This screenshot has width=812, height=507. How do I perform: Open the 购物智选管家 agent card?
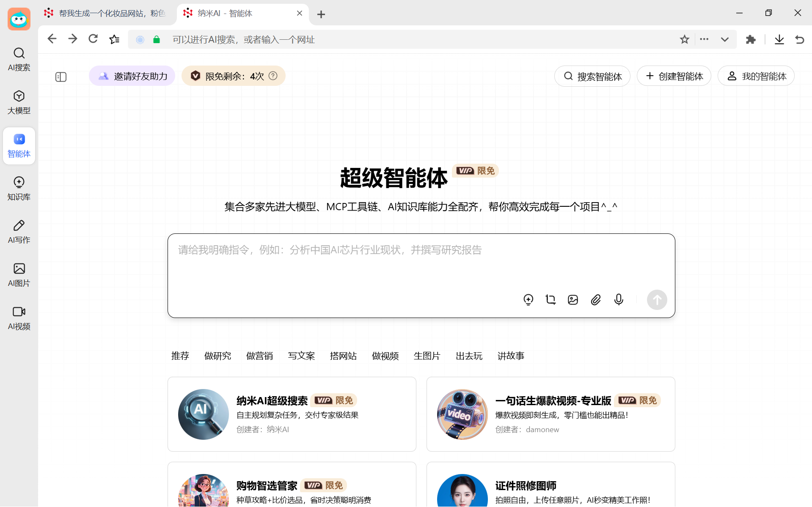[x=292, y=485]
